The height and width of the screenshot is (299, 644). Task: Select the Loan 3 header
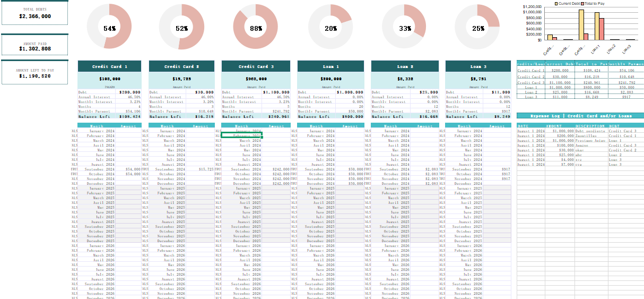tap(478, 66)
